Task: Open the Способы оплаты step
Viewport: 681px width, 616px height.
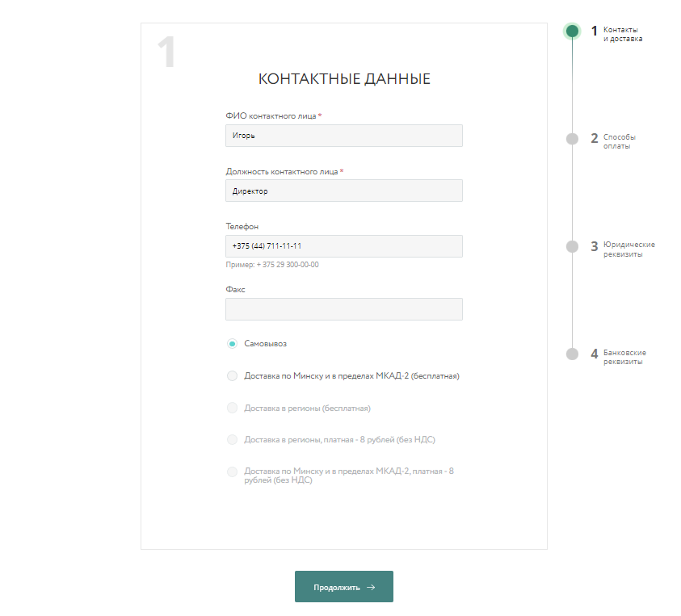Action: point(619,141)
